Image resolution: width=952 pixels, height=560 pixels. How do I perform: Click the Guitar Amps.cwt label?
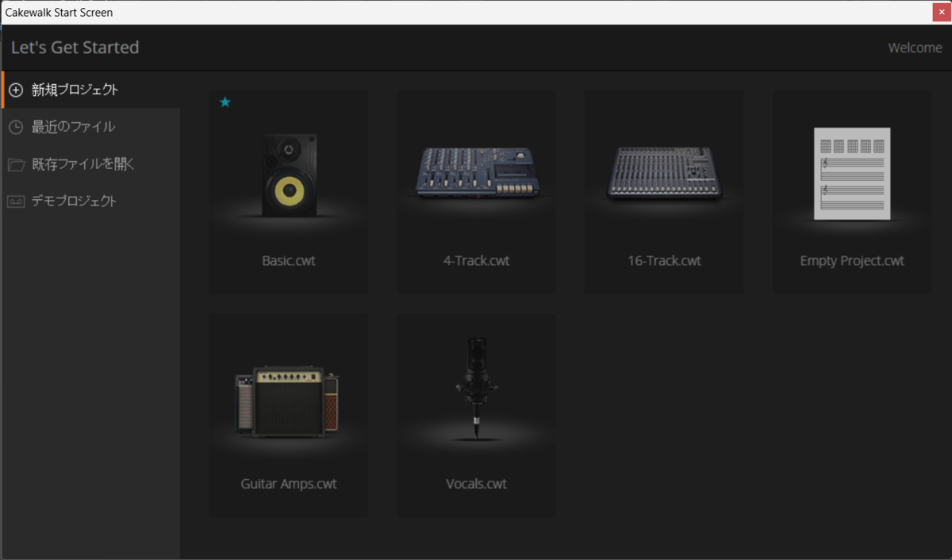[x=289, y=484]
